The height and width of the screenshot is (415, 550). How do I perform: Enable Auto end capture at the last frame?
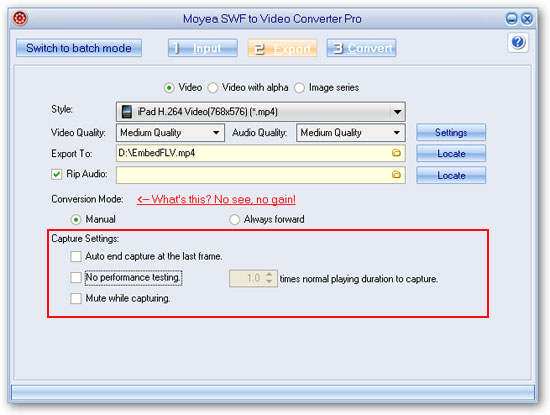tap(76, 256)
